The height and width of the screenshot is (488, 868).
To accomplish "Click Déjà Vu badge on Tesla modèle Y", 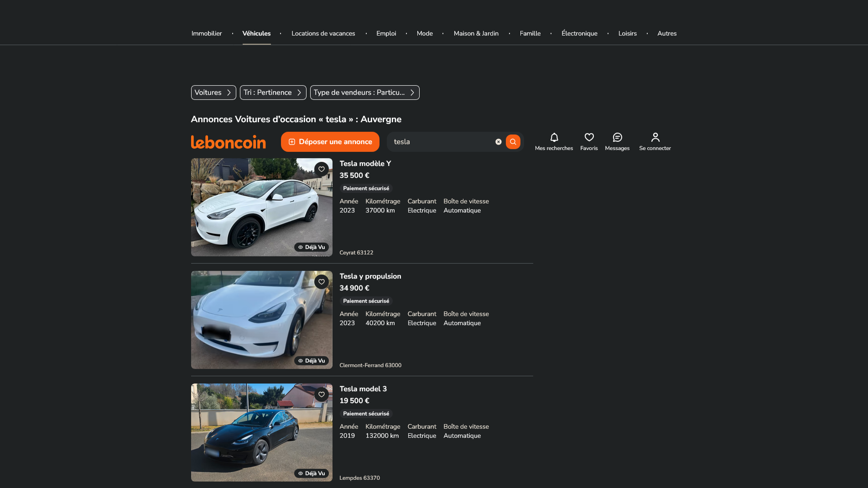I will coord(312,247).
